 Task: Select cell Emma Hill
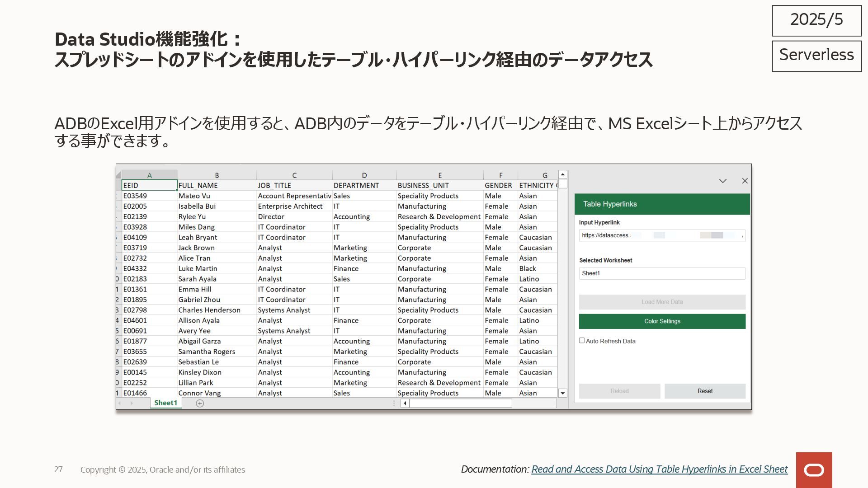[x=217, y=289]
